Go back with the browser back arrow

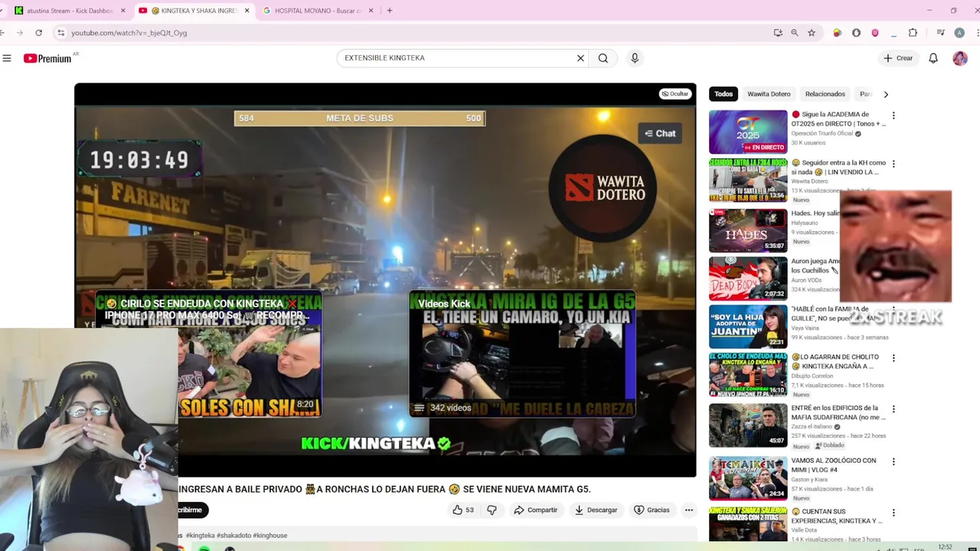tap(4, 33)
